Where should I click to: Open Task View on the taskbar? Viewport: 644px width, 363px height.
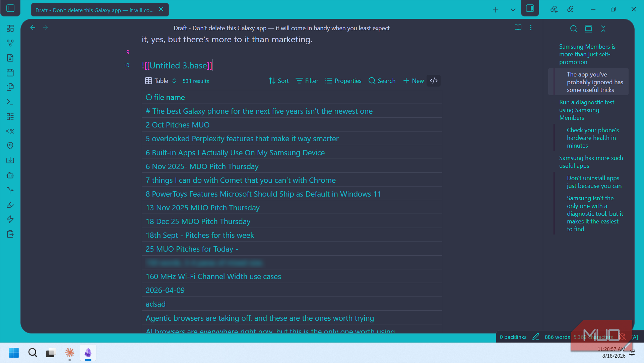(x=51, y=353)
